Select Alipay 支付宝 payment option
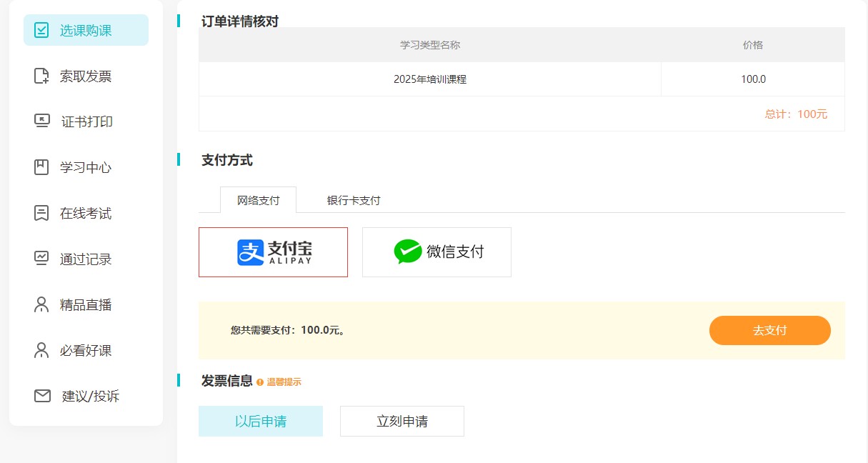The width and height of the screenshot is (868, 463). (x=273, y=252)
